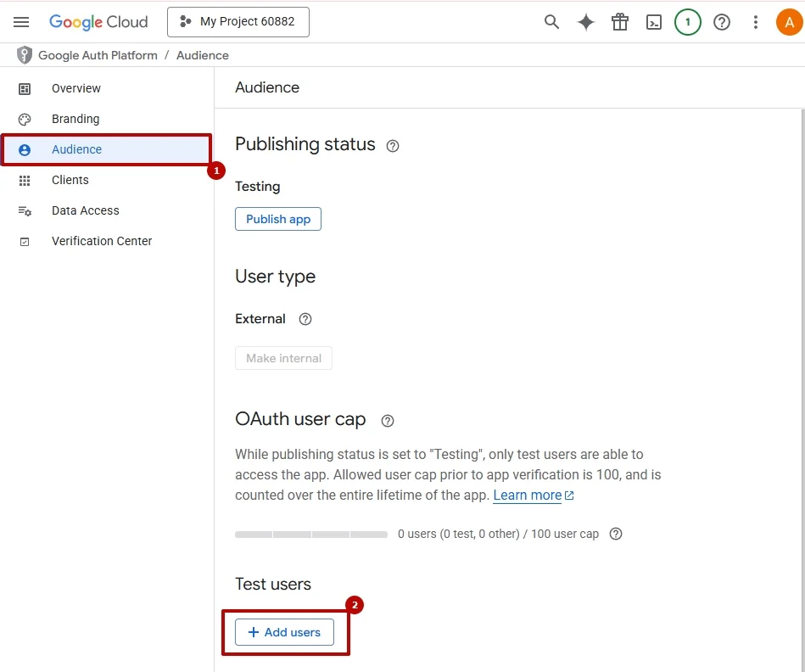Click the OAuth user cap progress bar

pyautogui.click(x=311, y=535)
